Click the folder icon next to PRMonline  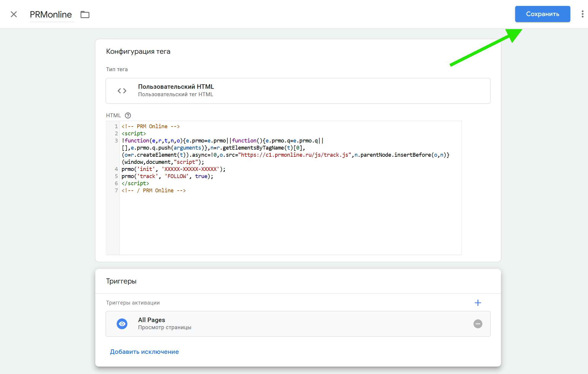pos(85,14)
